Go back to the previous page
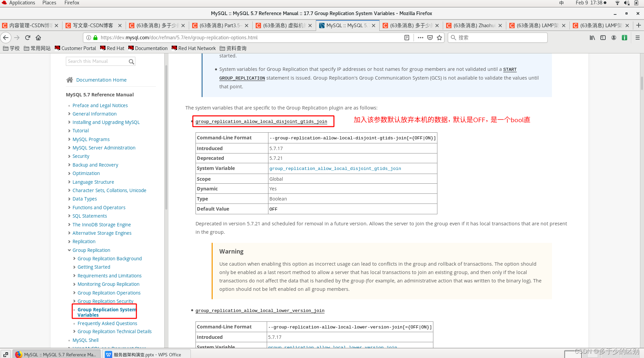644x358 pixels. [x=6, y=38]
